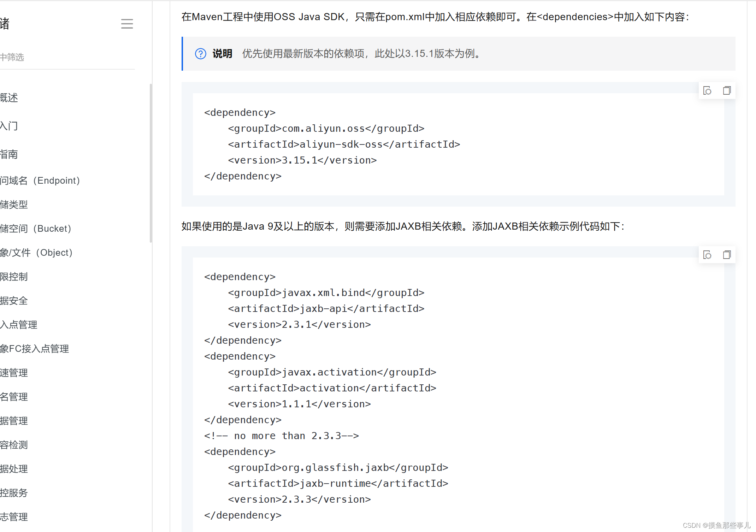
Task: Click the groupId com.aliyun.oss code line
Action: [x=326, y=128]
